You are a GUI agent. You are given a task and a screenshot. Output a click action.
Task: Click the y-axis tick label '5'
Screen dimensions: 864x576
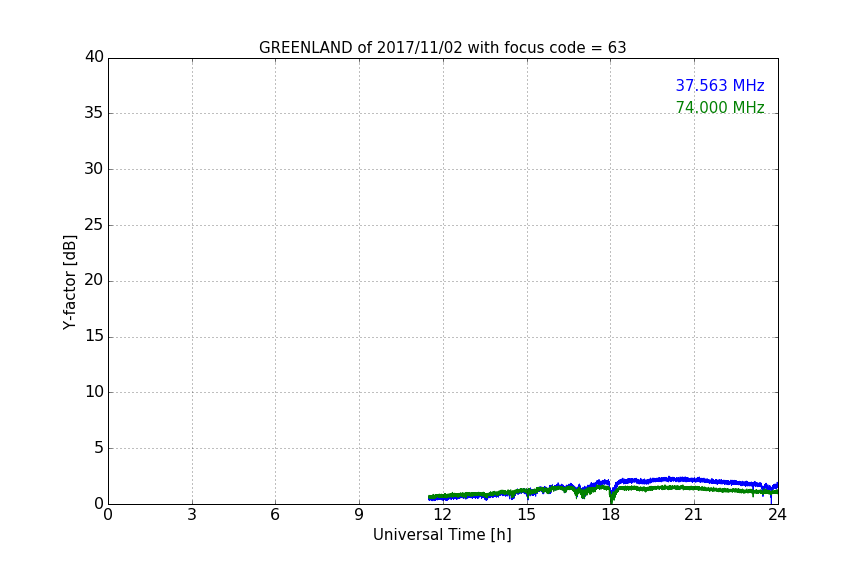coord(99,448)
